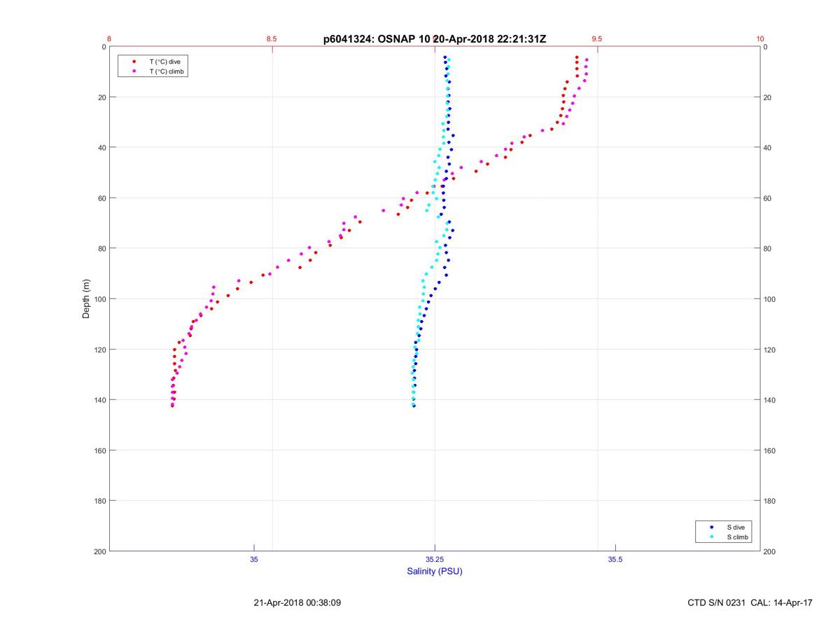840x620 pixels.
Task: Click the 35 salinity tick label
Action: coord(254,559)
